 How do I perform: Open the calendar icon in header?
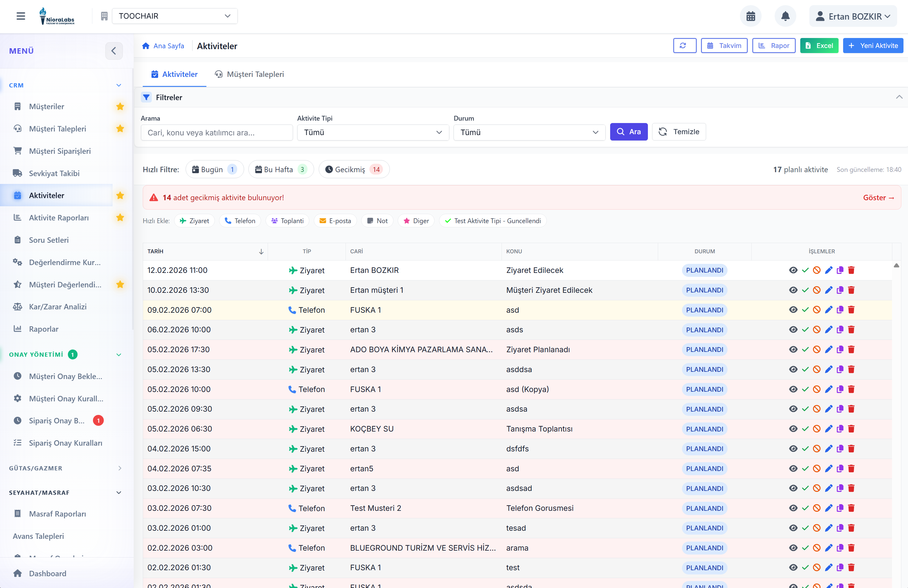coord(750,16)
